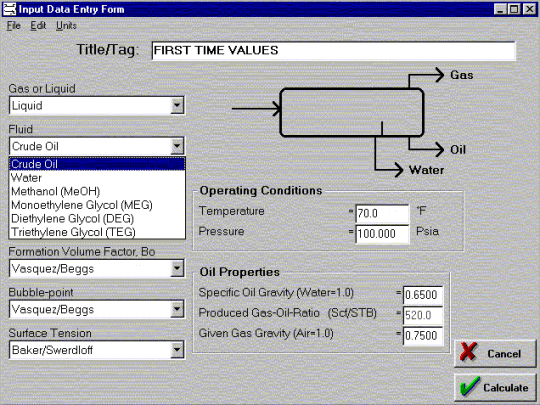Expand the Gas or Liquid dropdown
Image resolution: width=540 pixels, height=405 pixels.
177,105
